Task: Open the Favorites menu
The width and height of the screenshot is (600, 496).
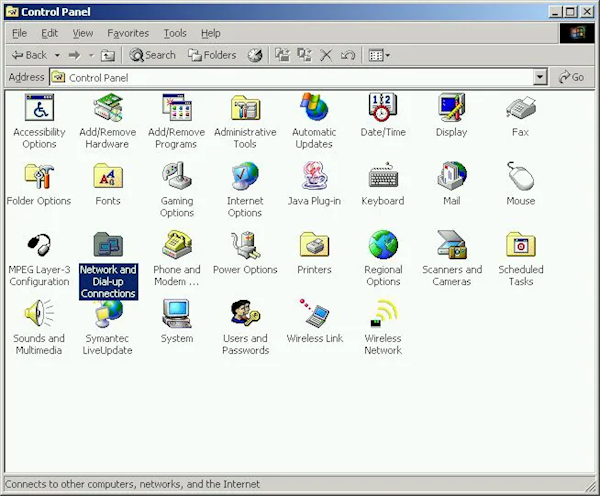Action: pyautogui.click(x=128, y=33)
